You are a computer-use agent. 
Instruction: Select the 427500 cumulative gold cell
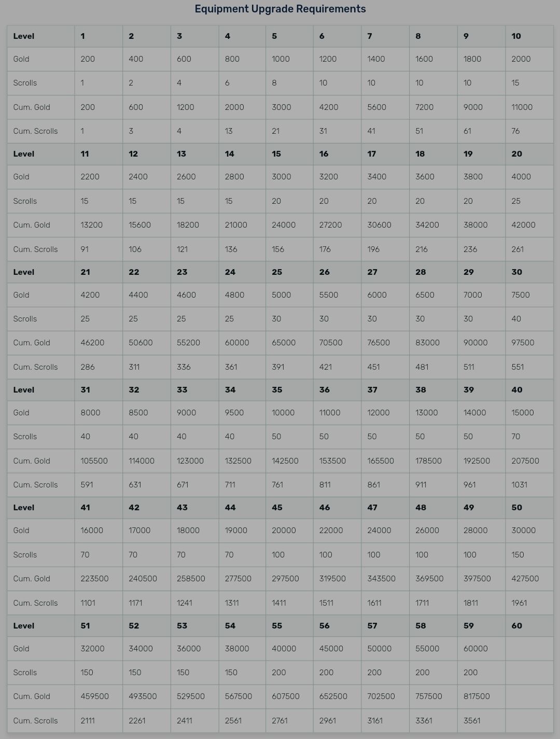[x=525, y=579]
